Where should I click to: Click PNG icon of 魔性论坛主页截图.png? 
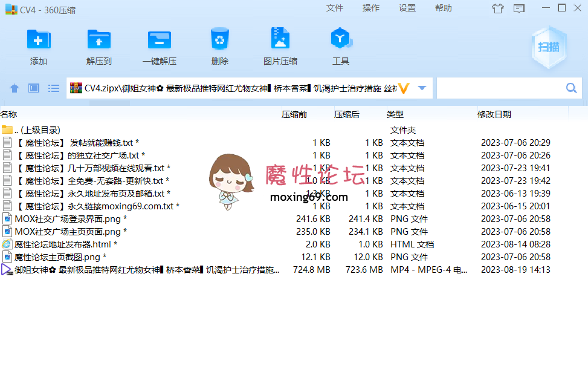point(7,257)
